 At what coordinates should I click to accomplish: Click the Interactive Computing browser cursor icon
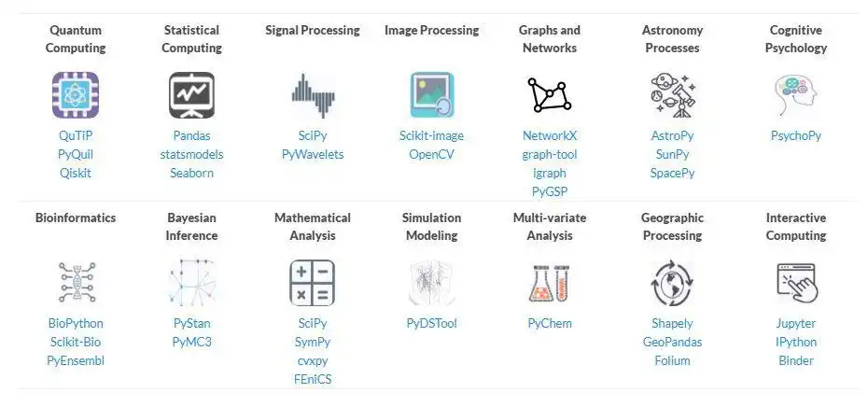point(796,283)
